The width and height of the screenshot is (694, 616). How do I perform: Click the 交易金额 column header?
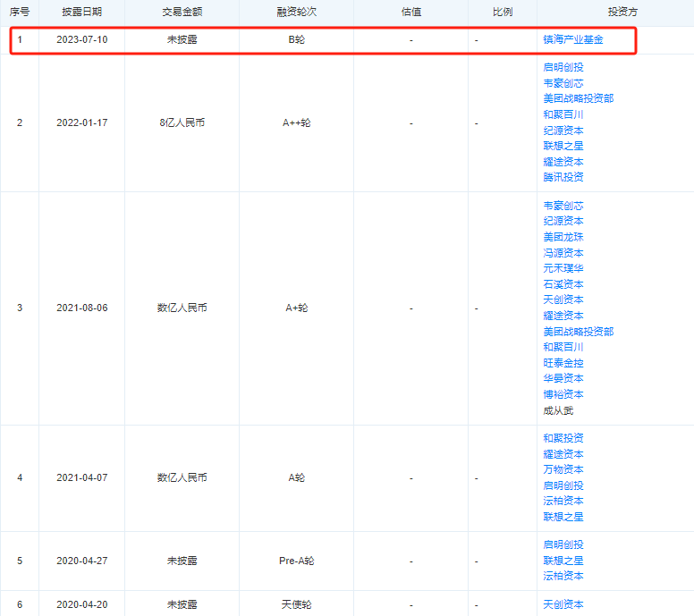click(x=182, y=13)
